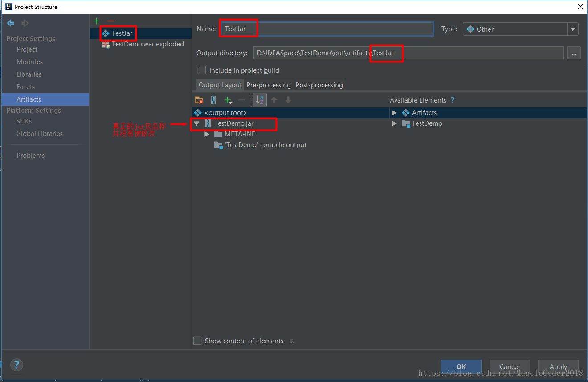The width and height of the screenshot is (588, 382).
Task: Click the greyed-out remove element icon
Action: (242, 100)
